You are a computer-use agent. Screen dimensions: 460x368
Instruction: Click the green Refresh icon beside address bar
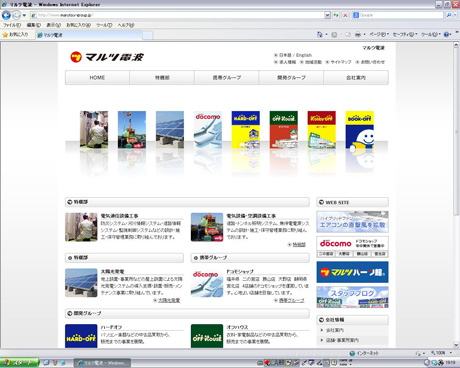336,15
